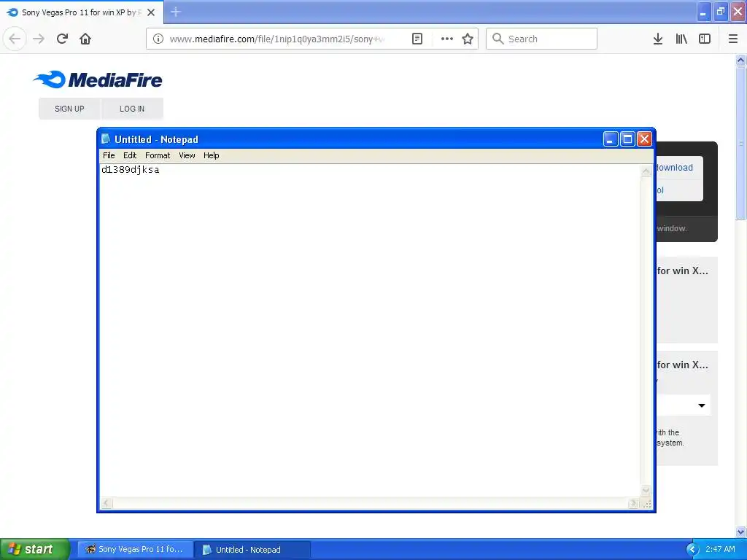Screen dimensions: 747x560
Task: Click the text d1389djksa in Notepad
Action: 130,169
